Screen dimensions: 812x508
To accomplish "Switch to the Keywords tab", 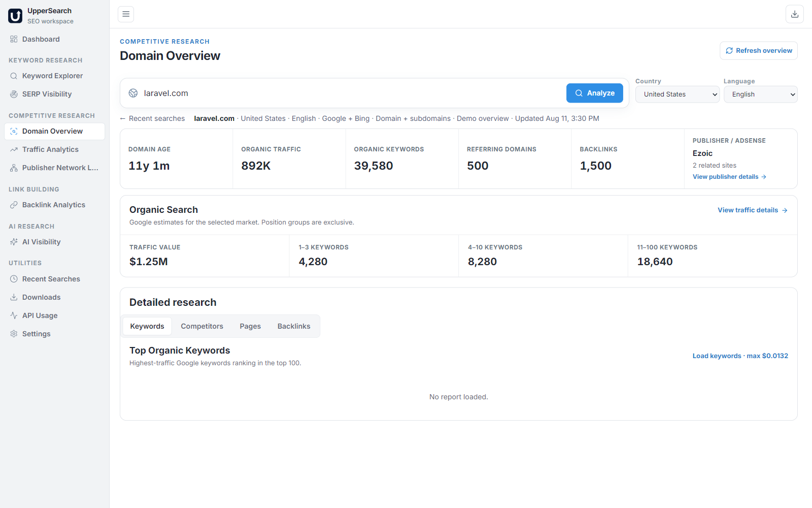I will tap(147, 326).
